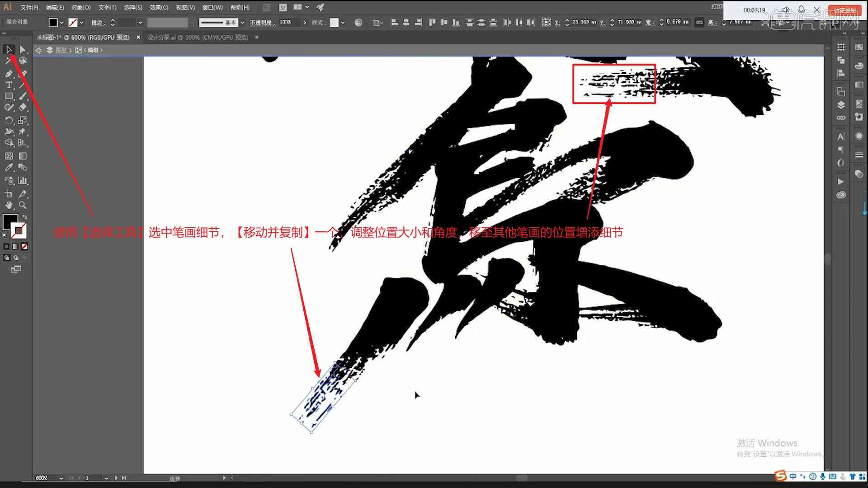This screenshot has width=868, height=488.
Task: Open the zoom level dropdown
Action: coord(61,478)
